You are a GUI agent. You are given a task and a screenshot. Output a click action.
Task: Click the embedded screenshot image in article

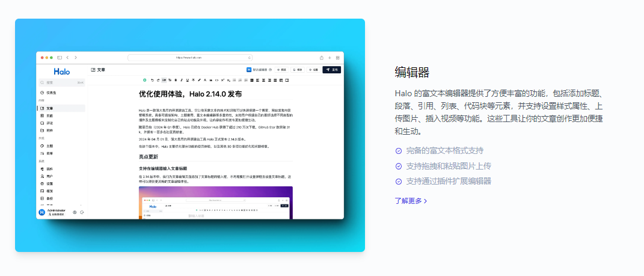tap(216, 203)
